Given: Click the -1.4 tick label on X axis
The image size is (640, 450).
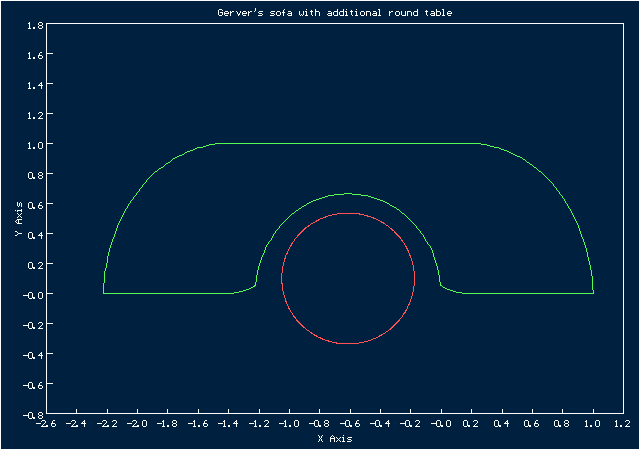Looking at the screenshot, I should click(228, 424).
